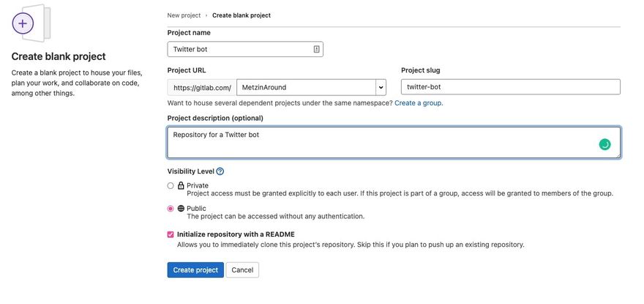
Task: Click the password manager icon in Project name
Action: click(316, 49)
